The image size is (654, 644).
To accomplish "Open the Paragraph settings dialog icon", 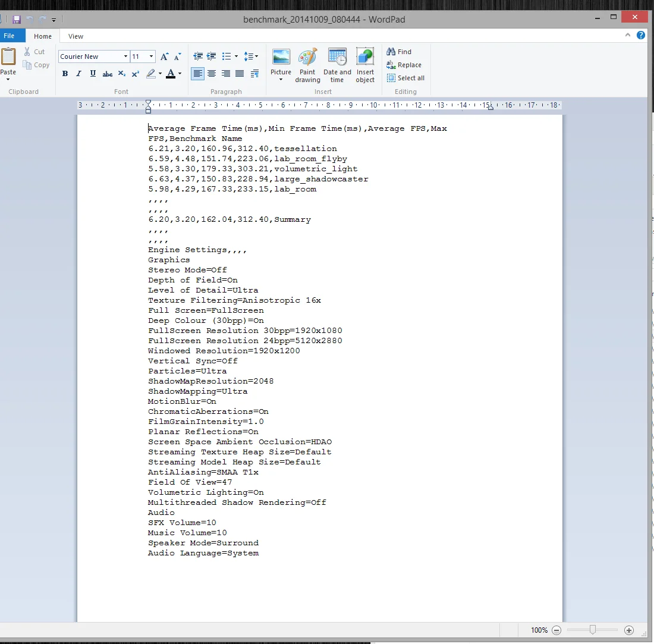I will (x=254, y=74).
